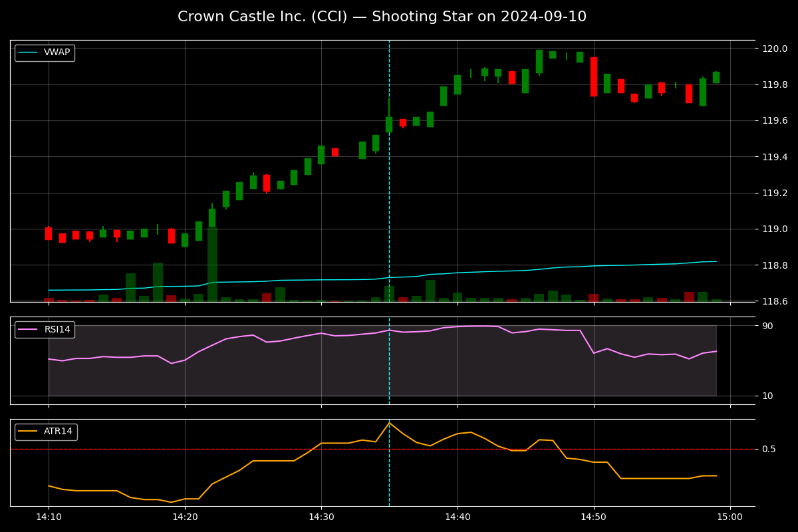Click the 14:30 time axis label
Viewport: 798px width, 532px height.
click(321, 517)
